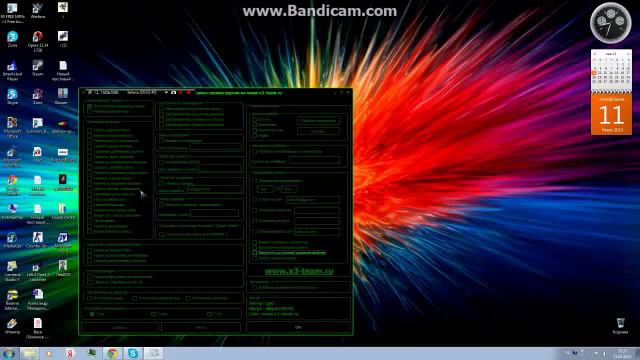
Task: Confirm the dialog with the OK button
Action: [x=298, y=327]
